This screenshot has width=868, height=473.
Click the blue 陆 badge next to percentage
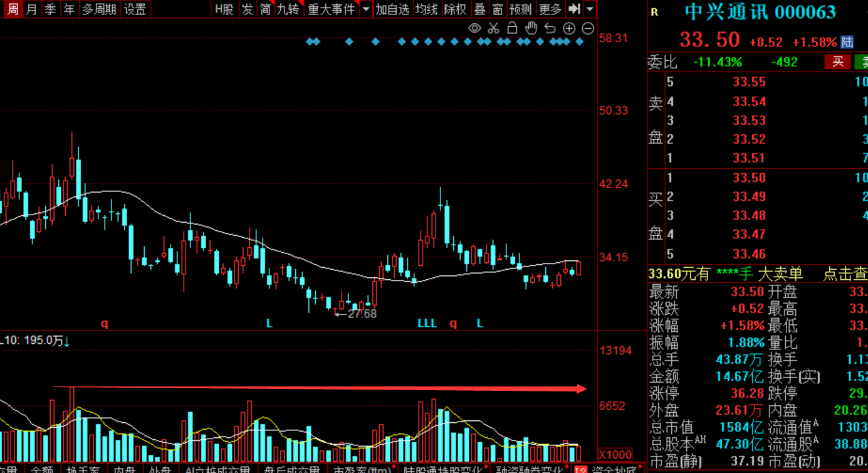[847, 42]
